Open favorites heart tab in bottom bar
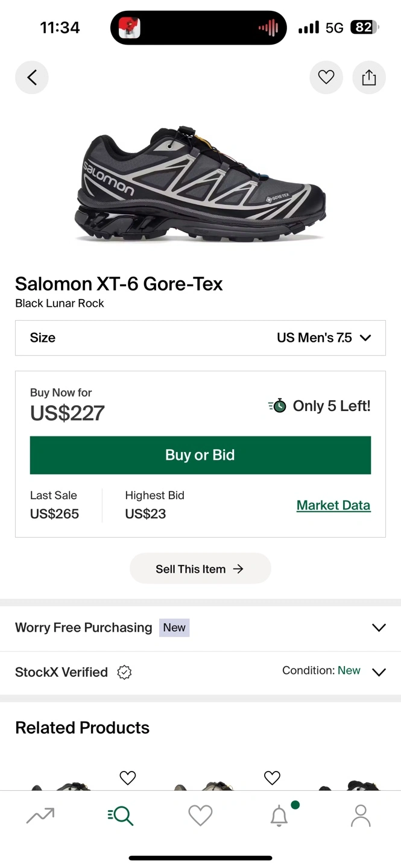Image resolution: width=401 pixels, height=868 pixels. (x=200, y=816)
